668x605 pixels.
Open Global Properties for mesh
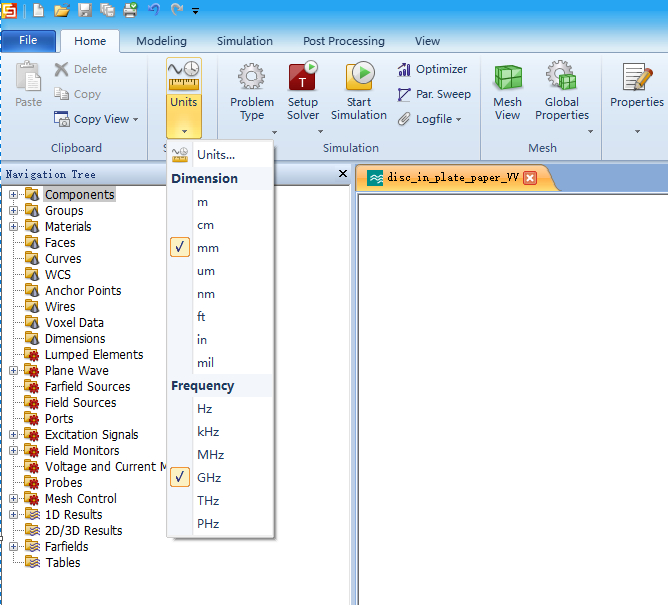point(562,92)
